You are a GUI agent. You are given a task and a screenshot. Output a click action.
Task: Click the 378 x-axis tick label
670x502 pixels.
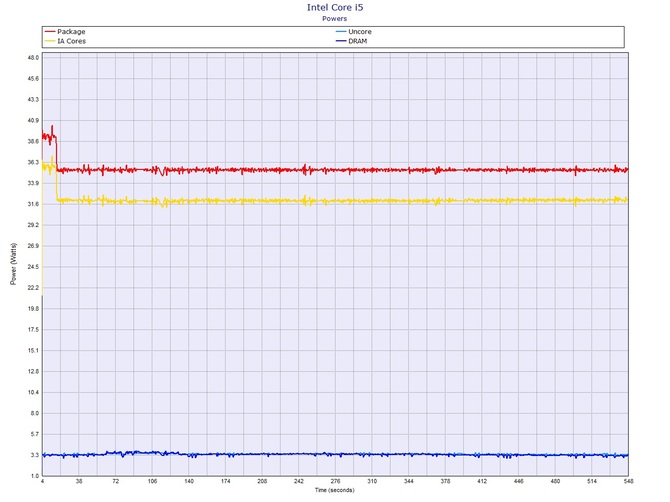pyautogui.click(x=445, y=481)
